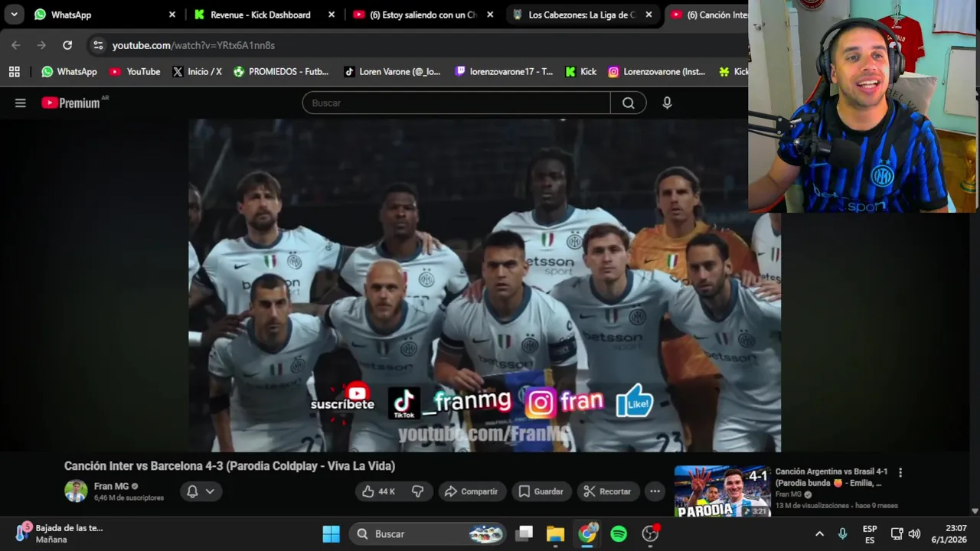
Task: Open the YouTube bookmark
Action: (135, 71)
